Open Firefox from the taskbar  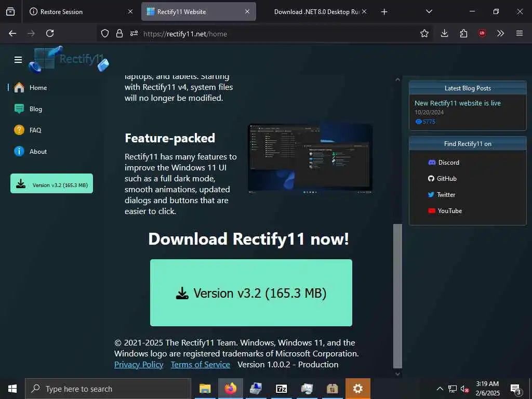pos(230,389)
